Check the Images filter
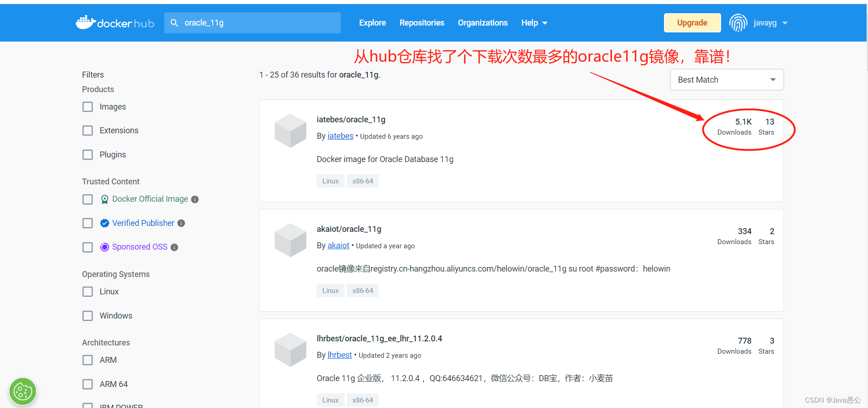 click(88, 107)
